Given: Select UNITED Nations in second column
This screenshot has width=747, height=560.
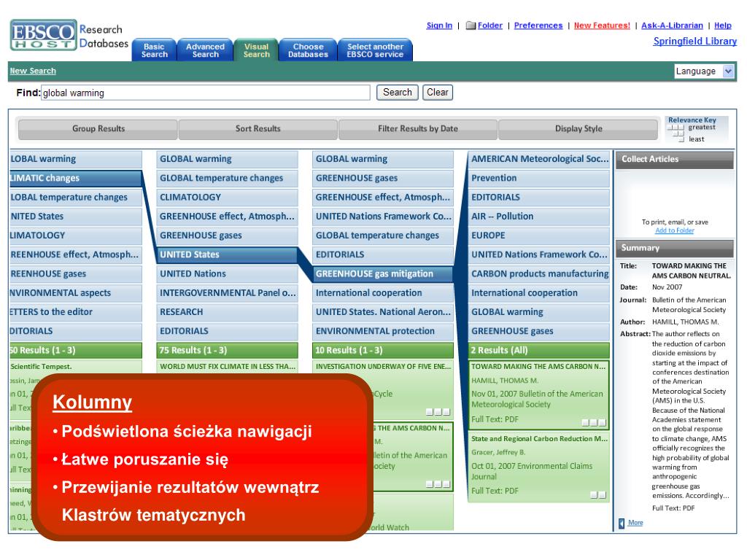Looking at the screenshot, I should 228,274.
